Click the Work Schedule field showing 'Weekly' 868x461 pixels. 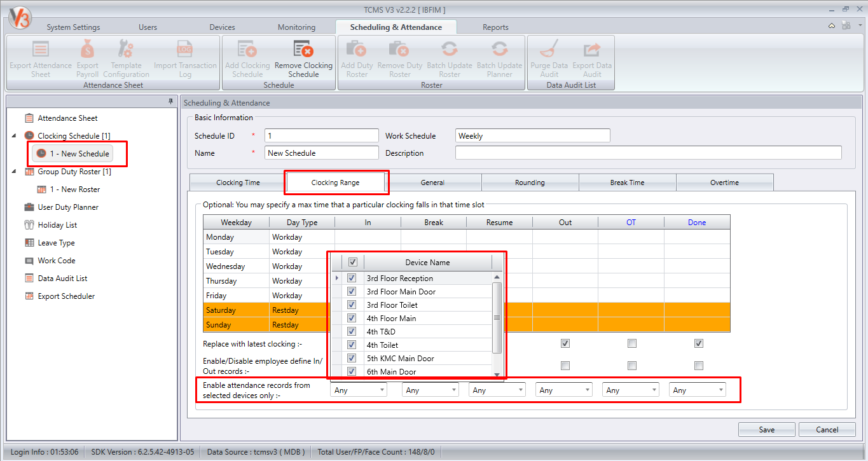[x=534, y=135]
